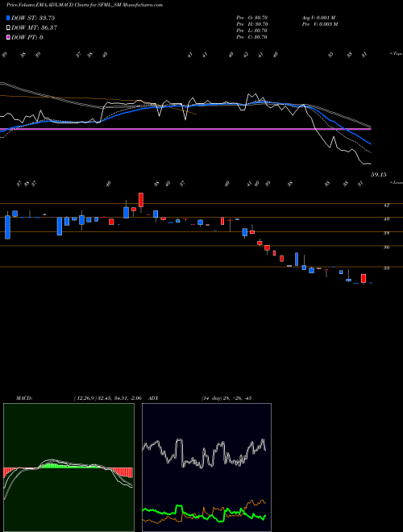403x532 pixels.
Task: Click the ADX (14 day) values text
Action: [x=226, y=398]
